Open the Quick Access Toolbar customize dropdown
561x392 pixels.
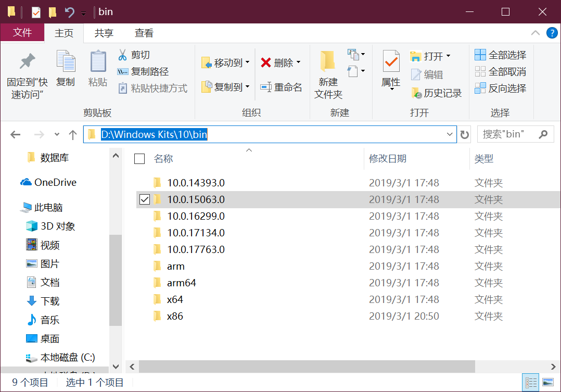(83, 14)
